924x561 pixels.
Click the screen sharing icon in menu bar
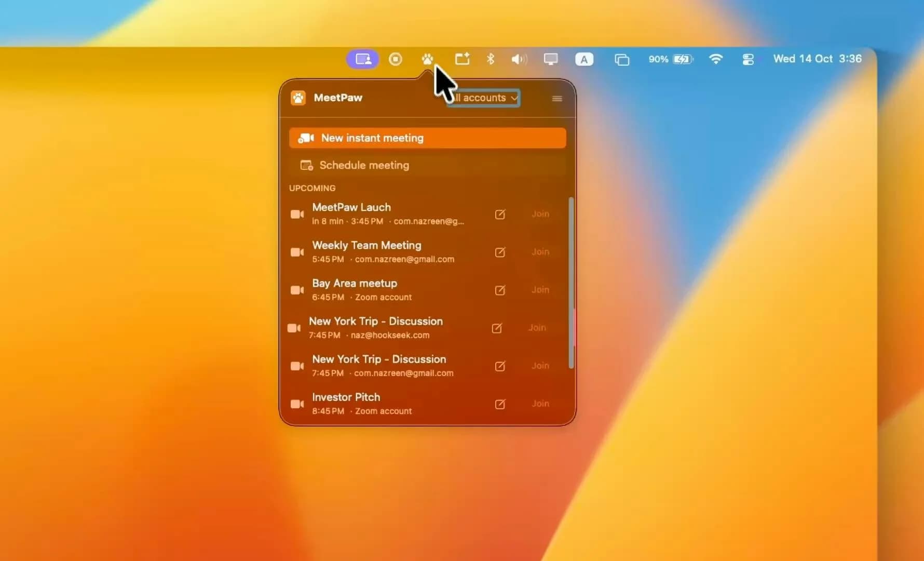click(x=363, y=59)
